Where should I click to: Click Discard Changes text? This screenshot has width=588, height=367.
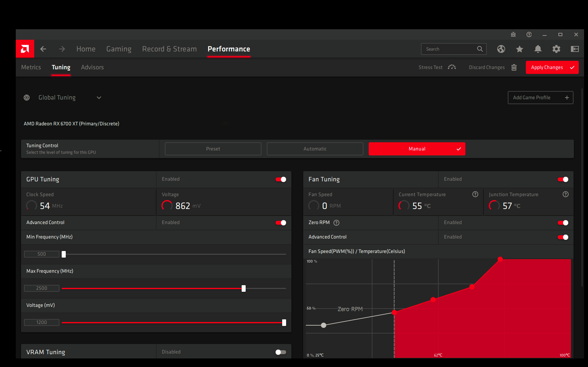(x=487, y=67)
